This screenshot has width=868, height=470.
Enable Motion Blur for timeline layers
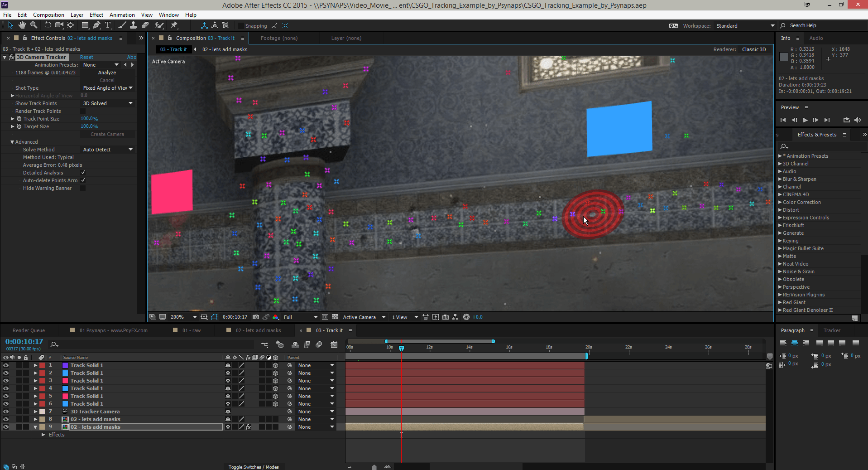coord(319,344)
